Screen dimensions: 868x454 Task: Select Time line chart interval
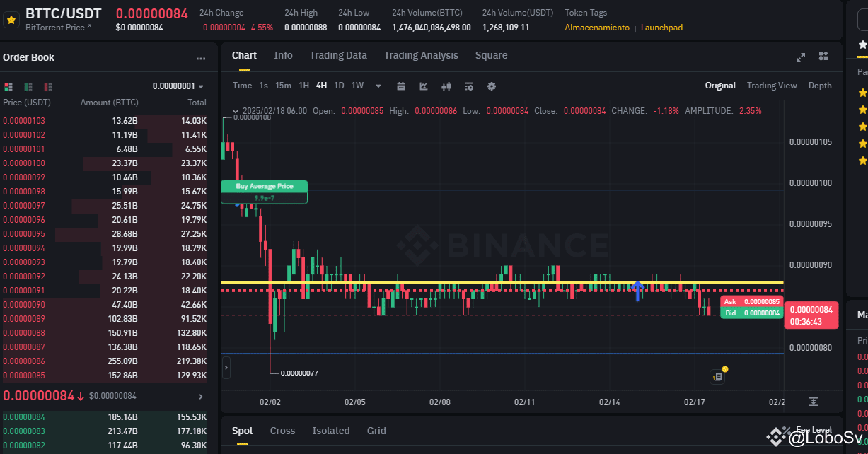point(242,86)
